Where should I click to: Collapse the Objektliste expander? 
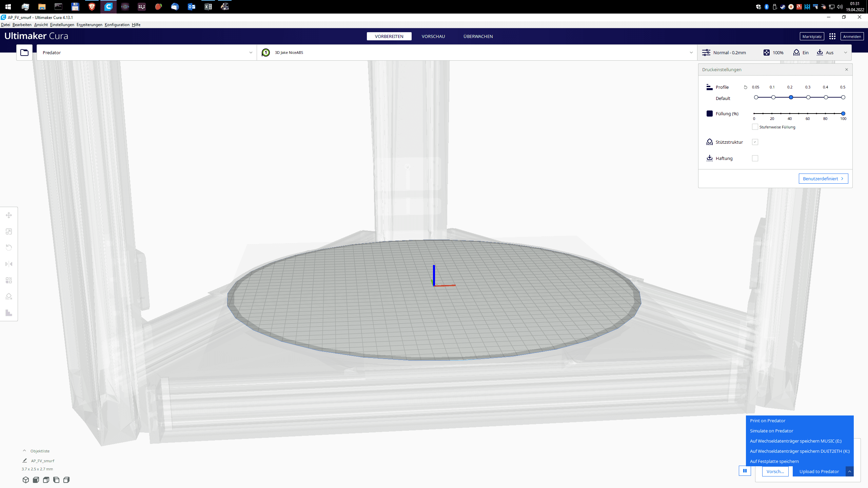click(x=24, y=451)
